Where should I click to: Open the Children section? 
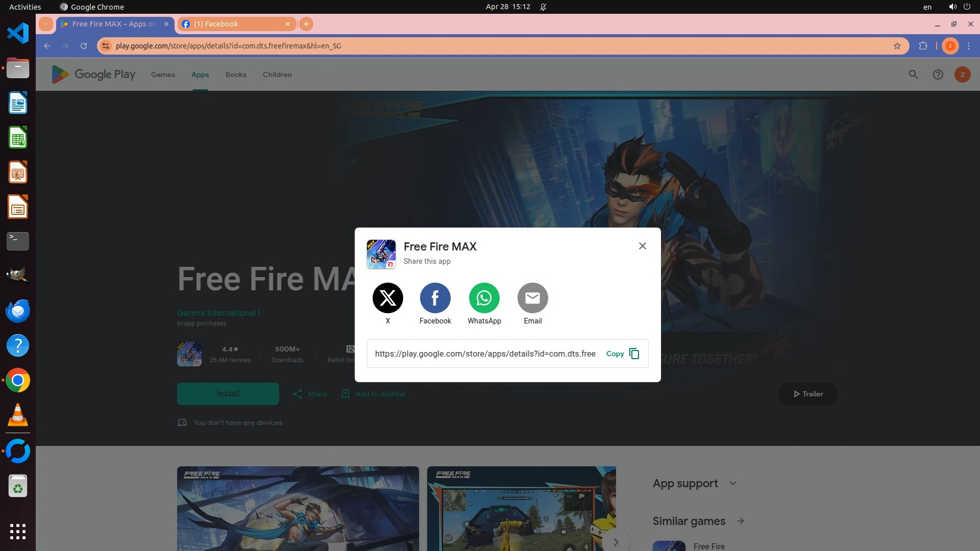pyautogui.click(x=277, y=74)
